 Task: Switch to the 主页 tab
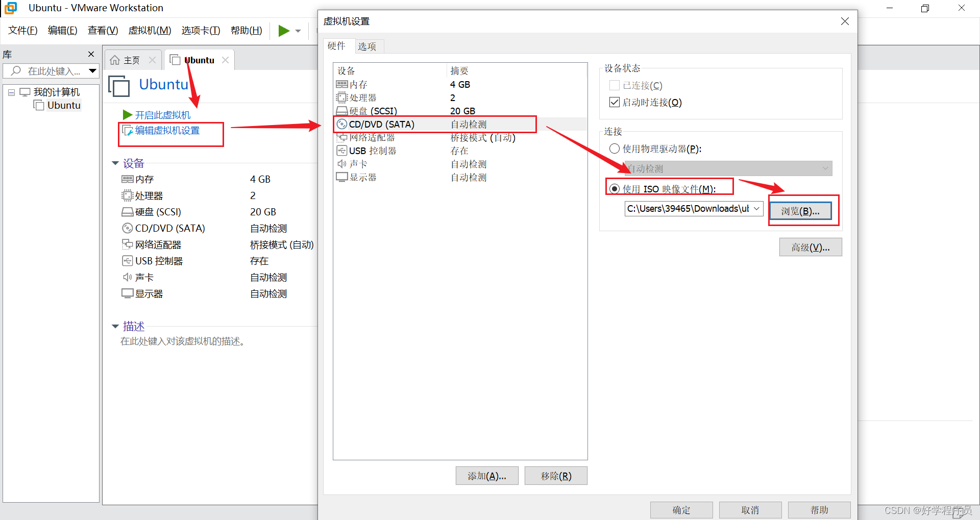(x=132, y=60)
